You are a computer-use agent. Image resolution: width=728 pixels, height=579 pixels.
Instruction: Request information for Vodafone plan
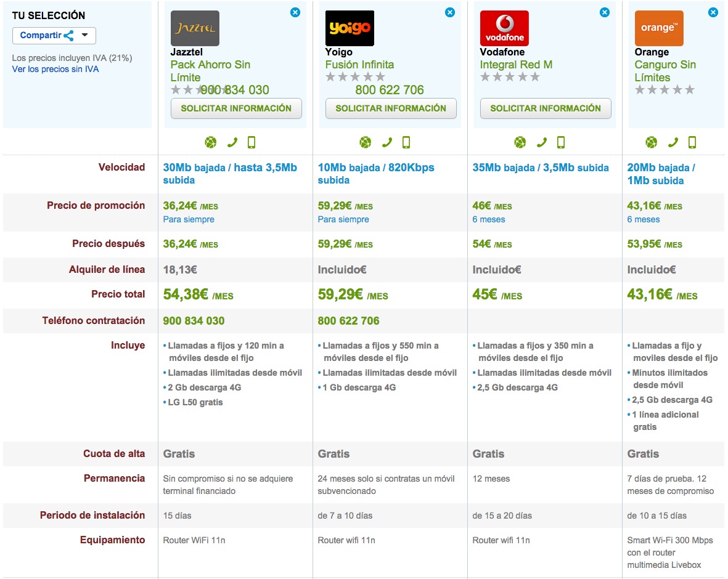tap(546, 108)
